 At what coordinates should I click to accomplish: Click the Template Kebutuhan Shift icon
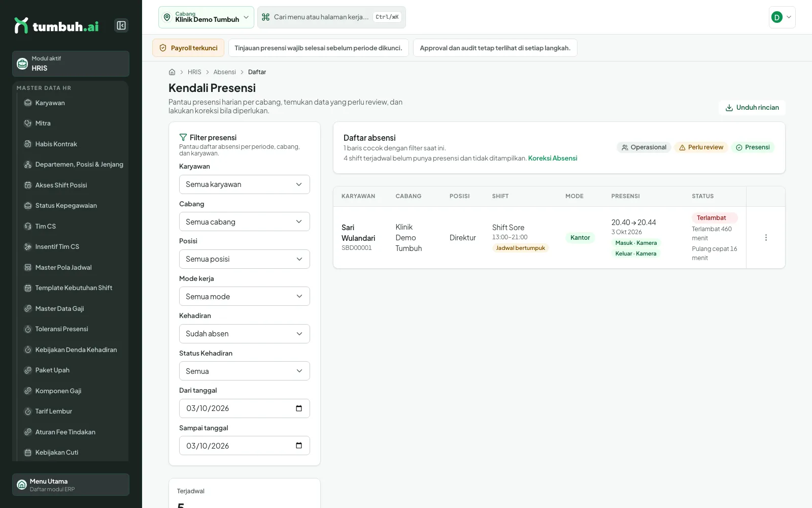click(28, 288)
